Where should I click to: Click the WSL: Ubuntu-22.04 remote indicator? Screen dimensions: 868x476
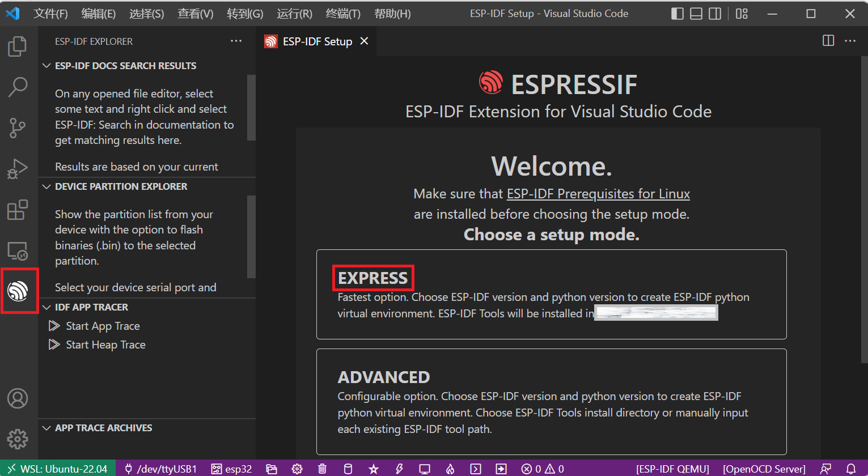coord(58,469)
